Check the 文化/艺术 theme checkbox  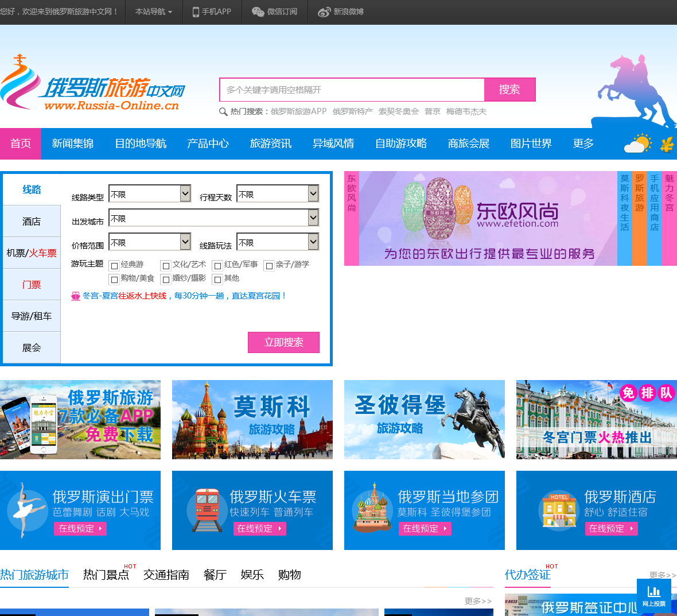[166, 266]
